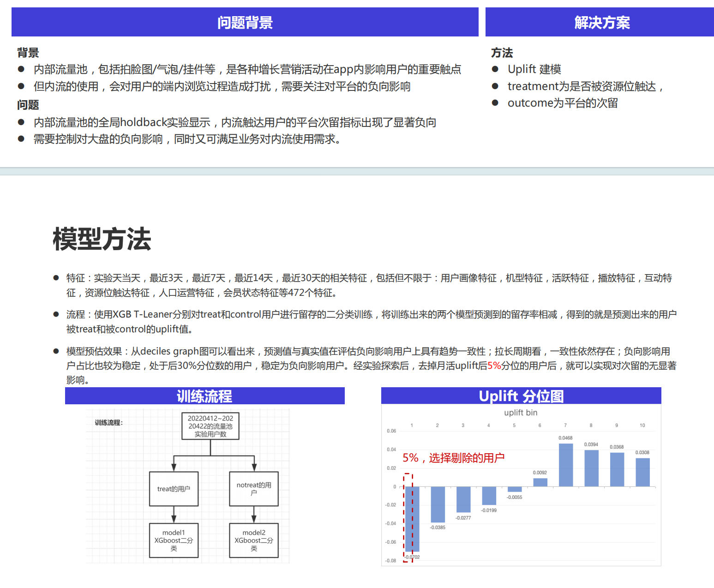Click the bar labeled -0.0385
The width and height of the screenshot is (714, 588).
438,504
